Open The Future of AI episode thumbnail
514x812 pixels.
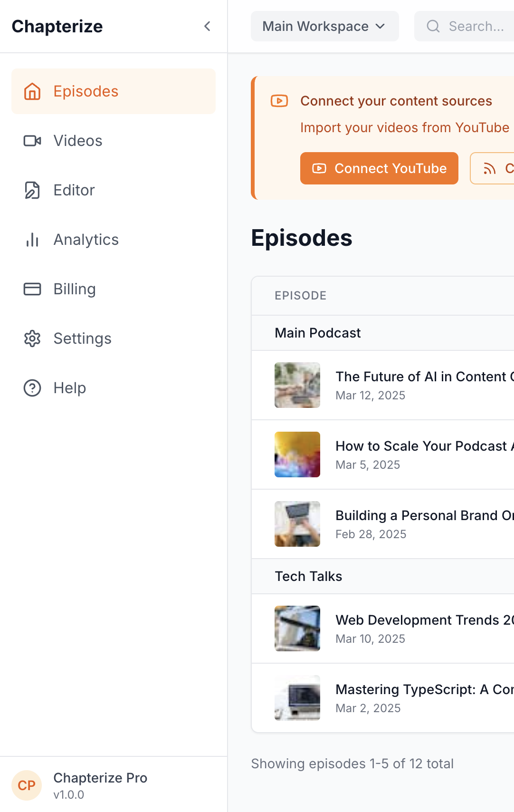coord(297,385)
